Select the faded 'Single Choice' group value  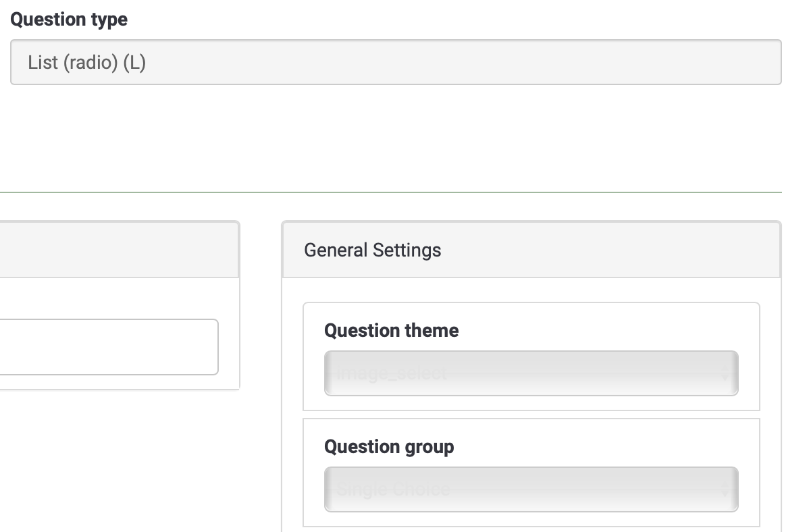pos(393,489)
